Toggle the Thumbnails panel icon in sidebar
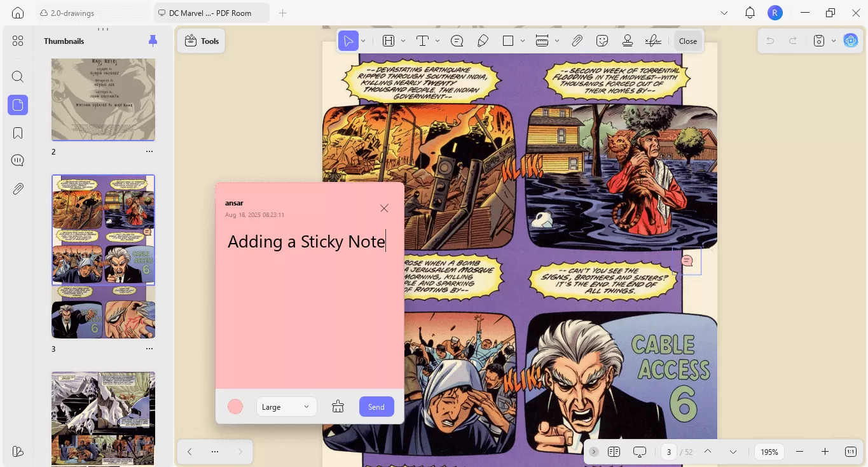Image resolution: width=868 pixels, height=467 pixels. 18,105
